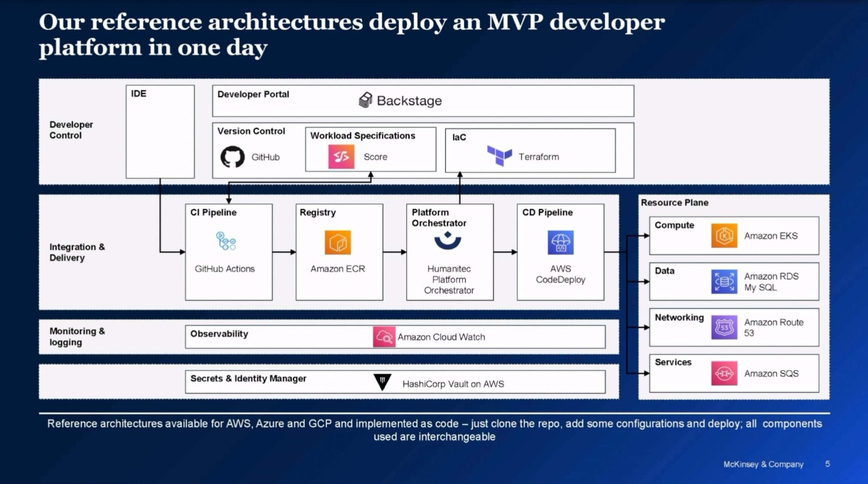Click the GitHub octocat icon
This screenshot has width=868, height=484.
232,157
